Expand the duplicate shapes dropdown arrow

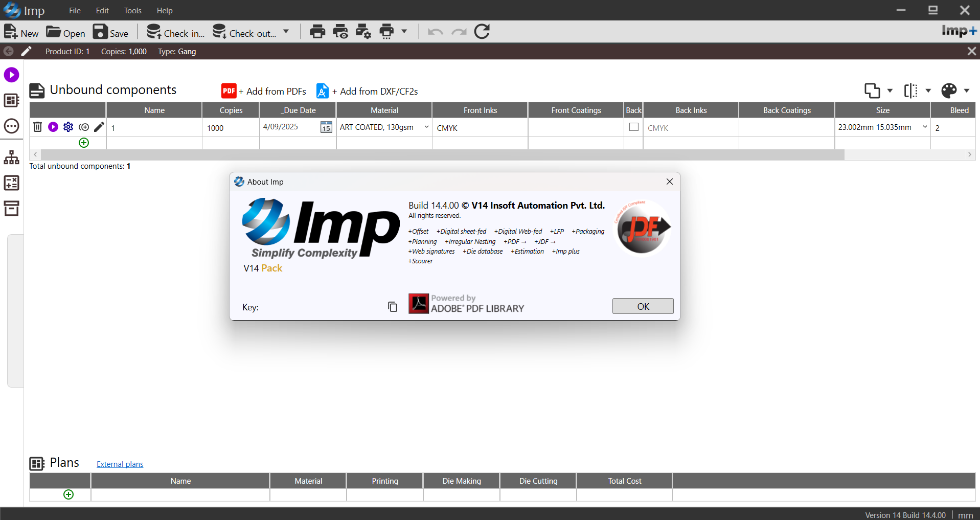click(x=890, y=91)
